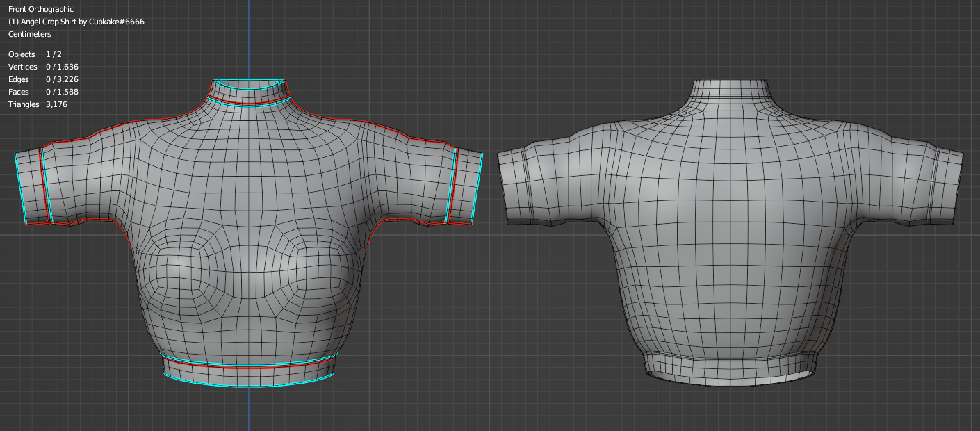Click the Centimeters unit label
This screenshot has width=980, height=431.
29,34
